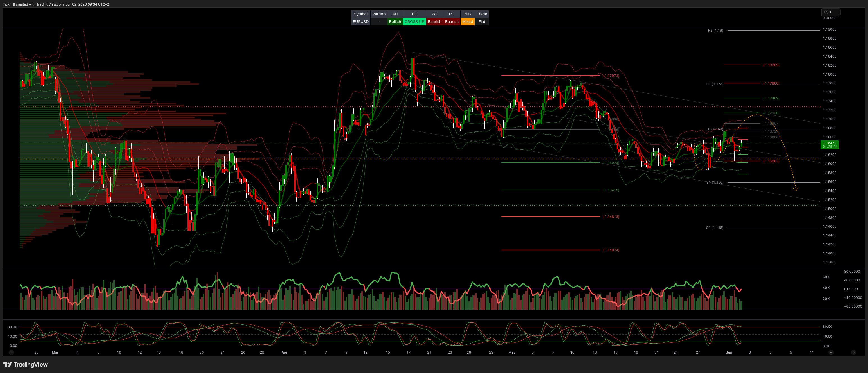Click the Z timezone icon on time axis
The height and width of the screenshot is (373, 868).
pos(12,352)
